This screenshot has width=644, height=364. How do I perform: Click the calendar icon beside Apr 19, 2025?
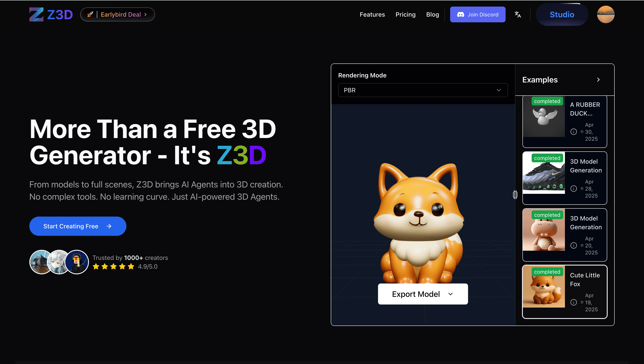[582, 302]
